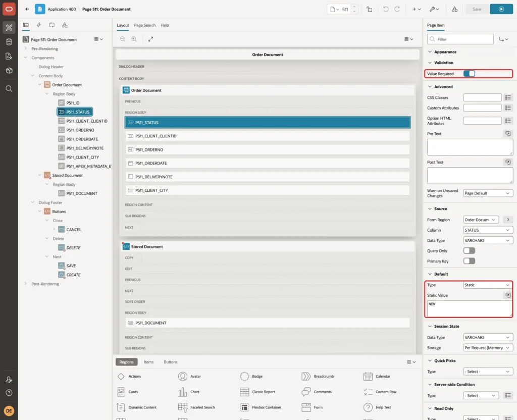
Task: Zoom in the layout view
Action: point(134,39)
